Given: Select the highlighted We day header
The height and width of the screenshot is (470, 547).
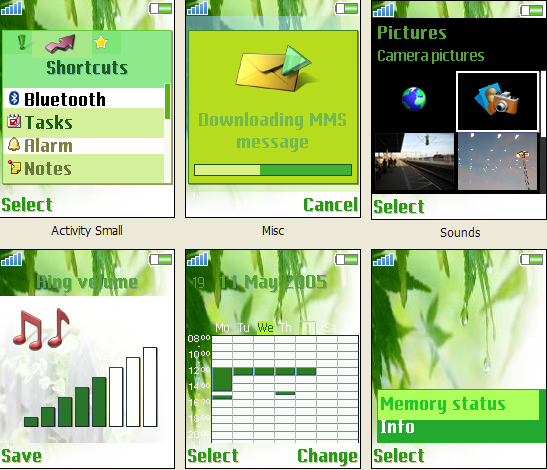Looking at the screenshot, I should (x=265, y=328).
